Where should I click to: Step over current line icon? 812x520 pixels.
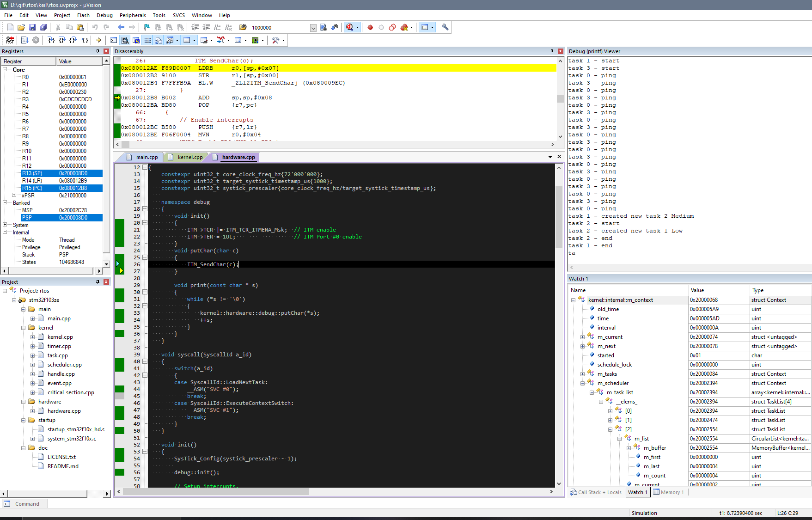tap(62, 40)
